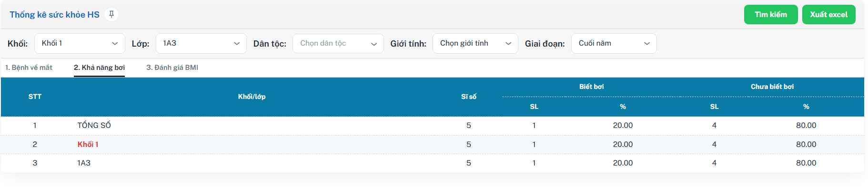This screenshot has width=868, height=195.
Task: Click the Lớp: filter label
Action: click(x=141, y=44)
